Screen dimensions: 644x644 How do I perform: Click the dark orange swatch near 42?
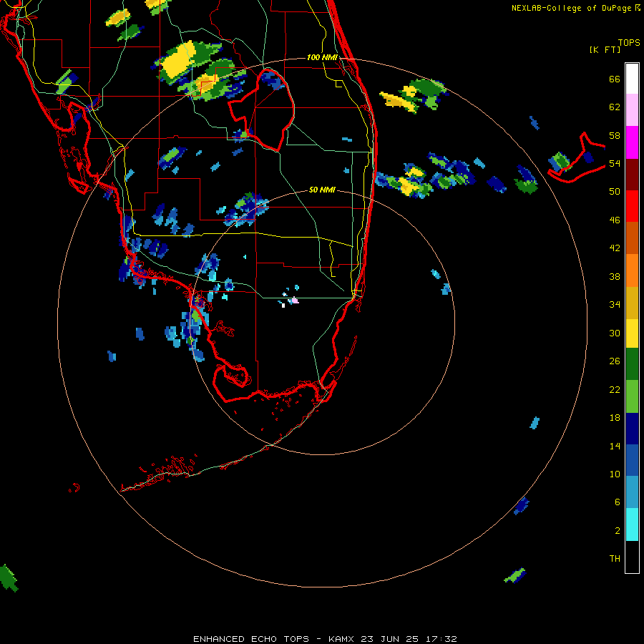click(x=632, y=238)
